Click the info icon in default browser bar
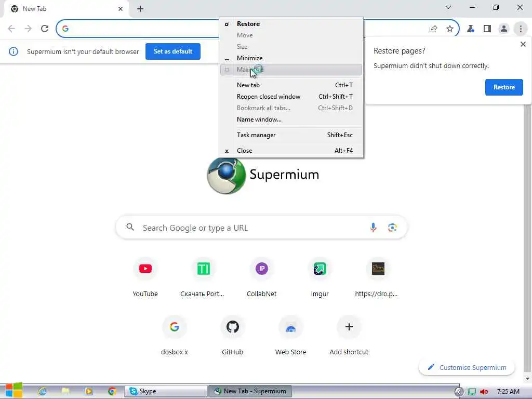 (13, 51)
